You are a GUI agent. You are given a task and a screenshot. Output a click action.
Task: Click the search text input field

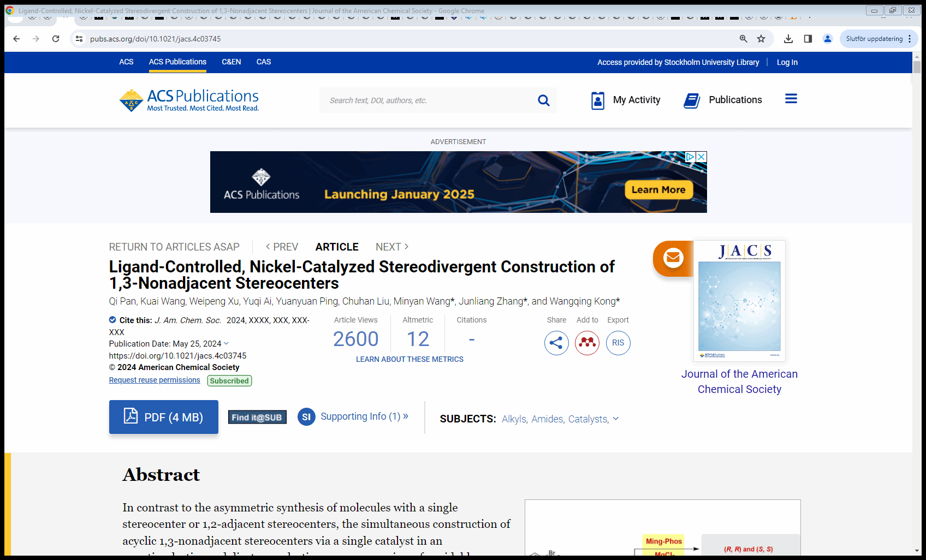pyautogui.click(x=426, y=100)
